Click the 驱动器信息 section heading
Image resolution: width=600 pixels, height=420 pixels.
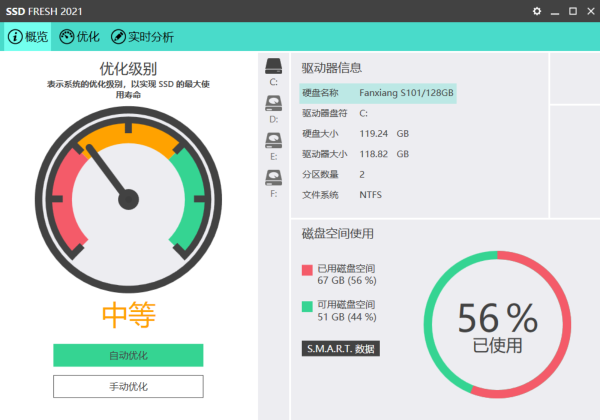(331, 68)
